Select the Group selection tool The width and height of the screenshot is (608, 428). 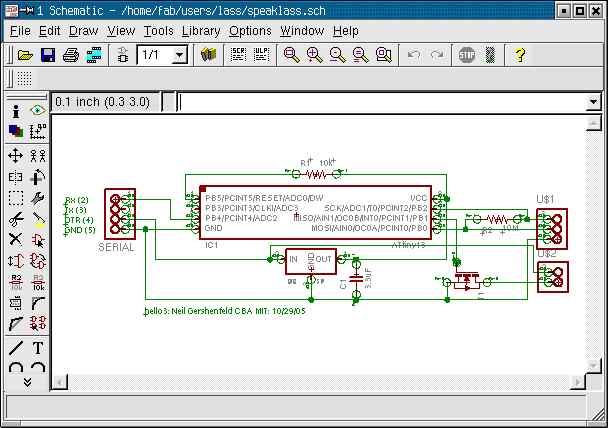click(x=16, y=197)
